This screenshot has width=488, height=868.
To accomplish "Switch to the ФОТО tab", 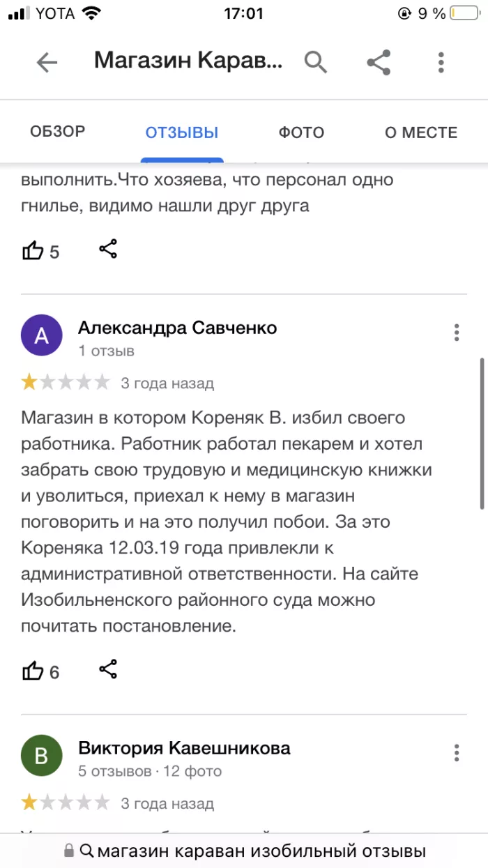I will point(300,132).
